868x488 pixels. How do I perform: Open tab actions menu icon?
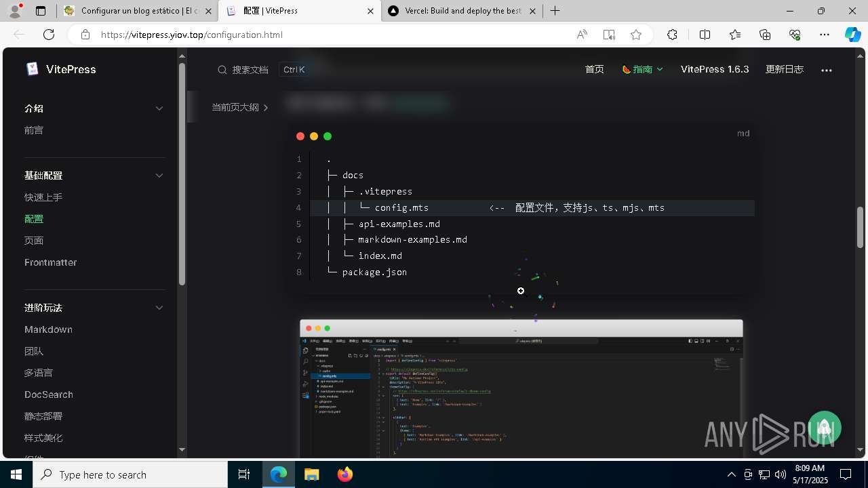pos(41,11)
